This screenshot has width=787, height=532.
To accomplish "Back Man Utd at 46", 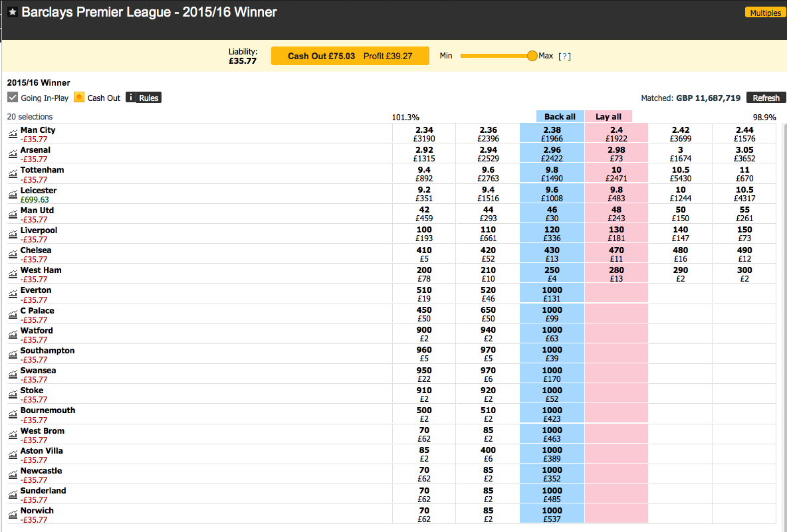I will tap(552, 214).
